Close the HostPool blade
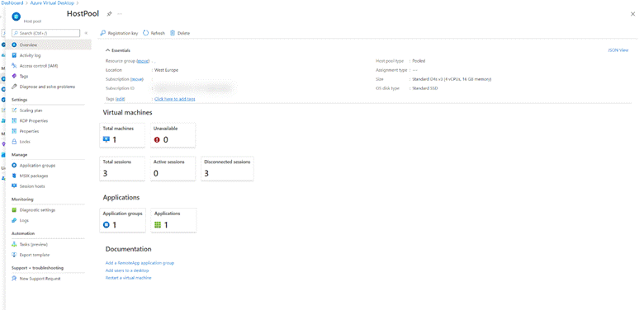 [x=633, y=14]
